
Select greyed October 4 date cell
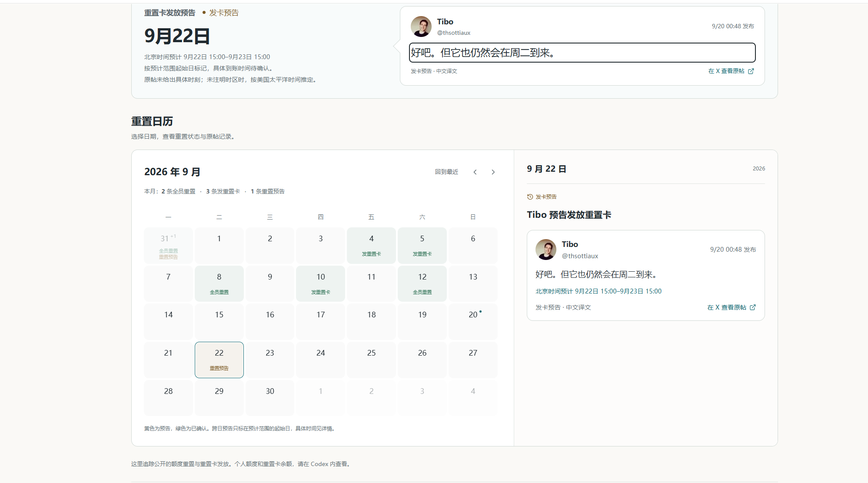point(473,398)
